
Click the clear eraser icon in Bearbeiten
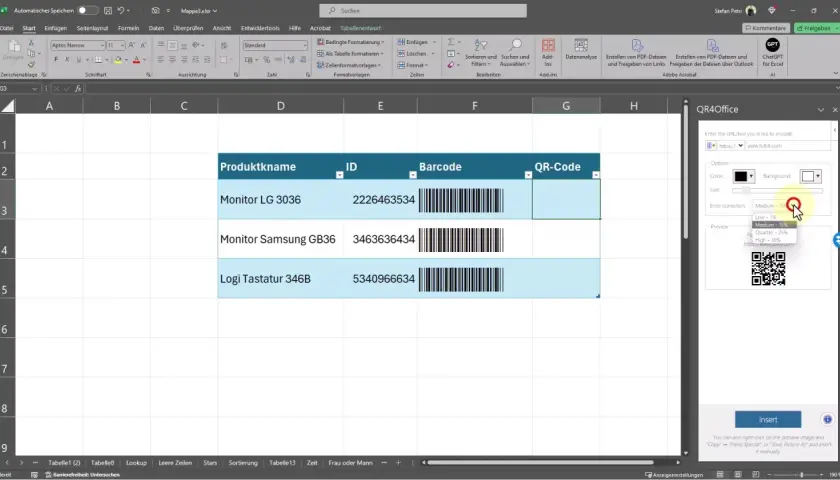pos(451,65)
